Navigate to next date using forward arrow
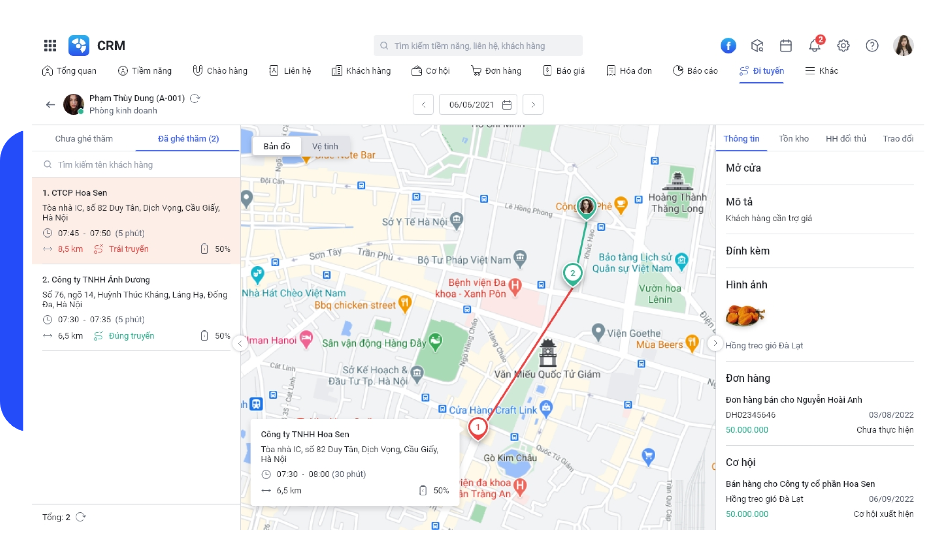The image size is (931, 560). click(532, 104)
